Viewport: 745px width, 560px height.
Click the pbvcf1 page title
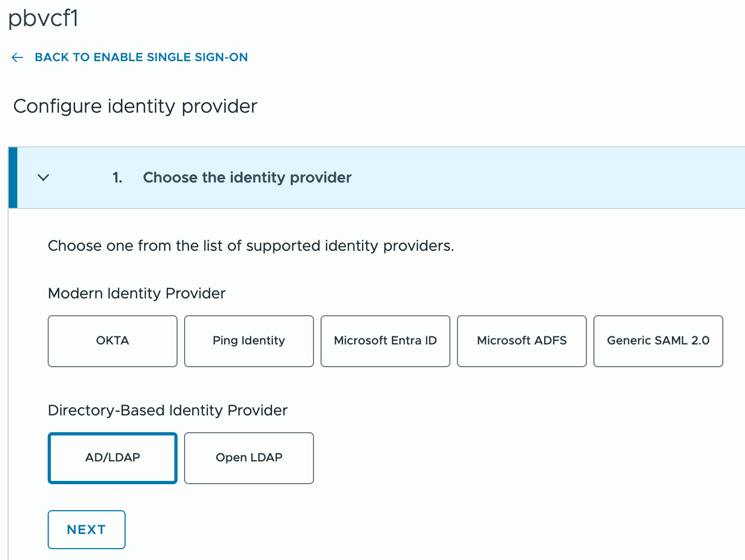tap(43, 18)
